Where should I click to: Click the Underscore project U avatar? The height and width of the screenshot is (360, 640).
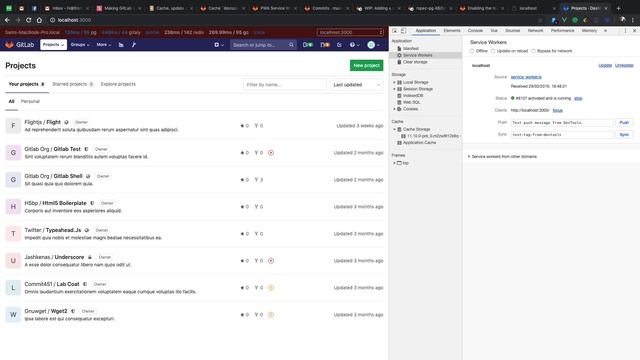coord(13,260)
